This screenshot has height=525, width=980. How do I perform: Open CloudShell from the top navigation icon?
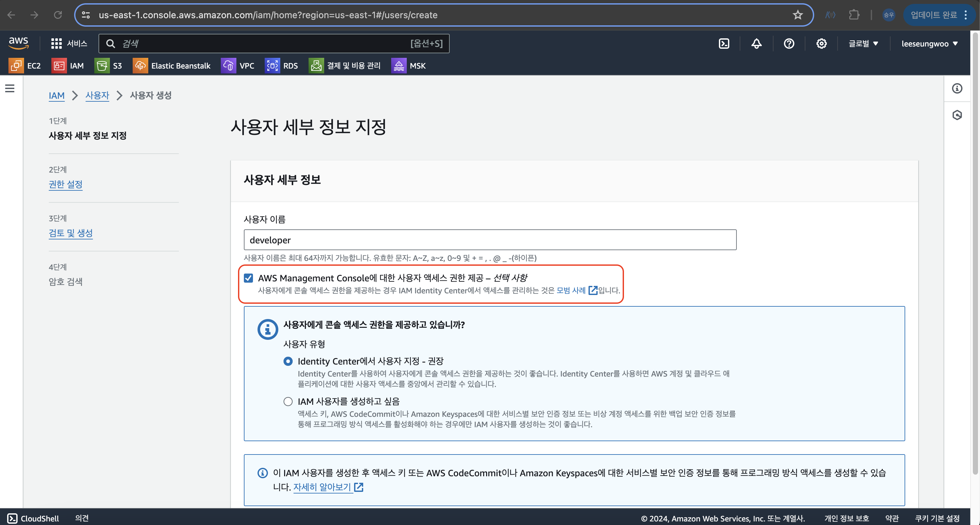click(724, 44)
